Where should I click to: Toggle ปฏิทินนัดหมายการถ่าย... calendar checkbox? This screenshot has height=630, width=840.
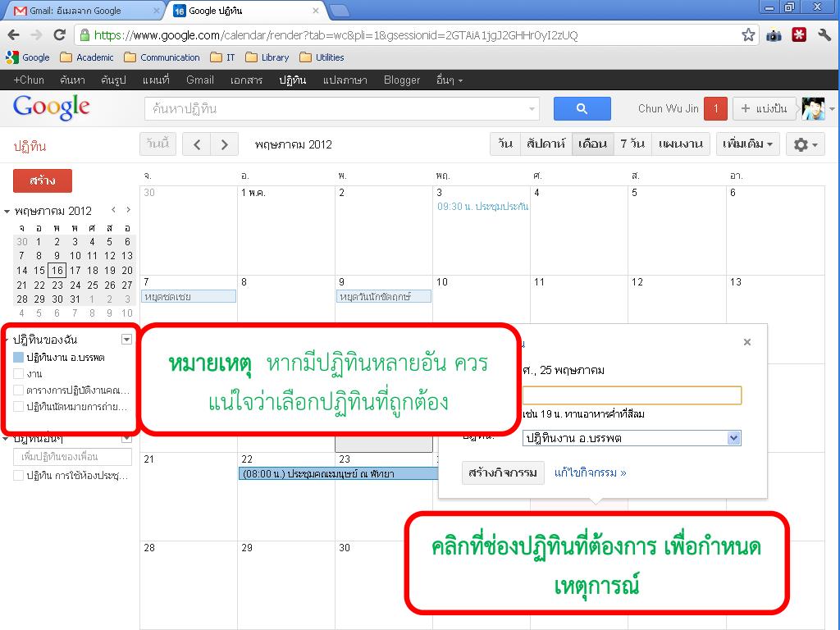tap(18, 406)
